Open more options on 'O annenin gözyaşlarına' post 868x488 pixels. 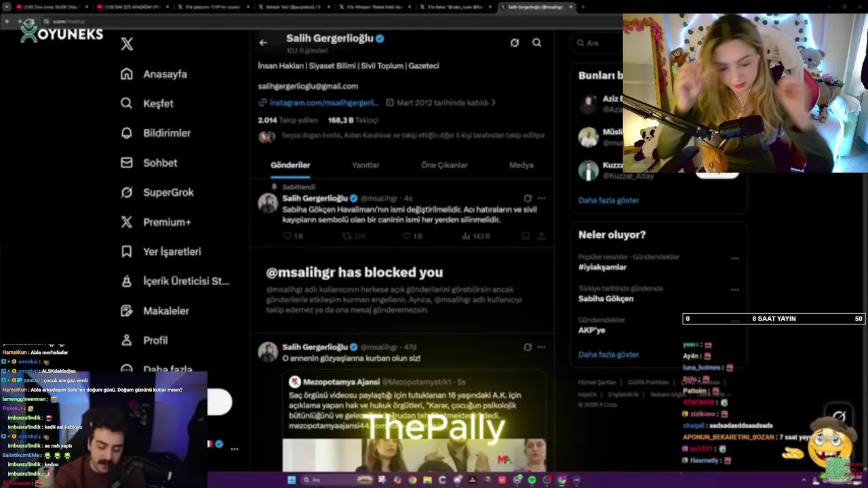[x=541, y=347]
